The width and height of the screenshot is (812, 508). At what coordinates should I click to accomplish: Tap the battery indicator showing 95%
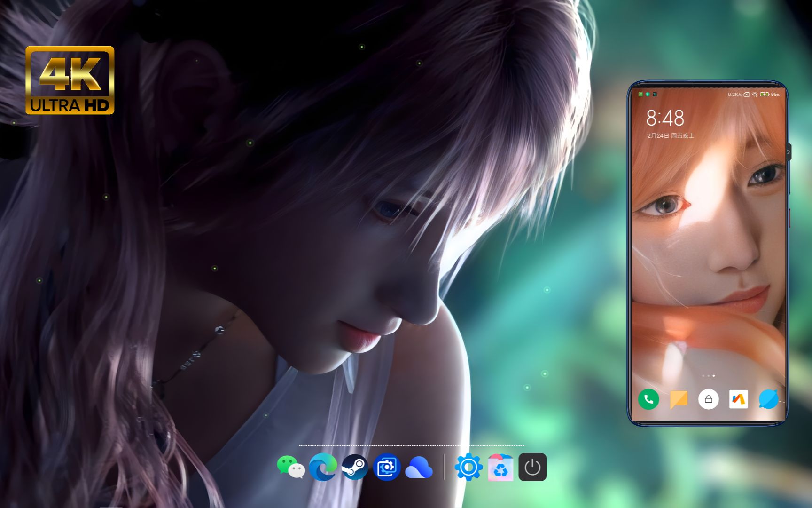pos(770,95)
